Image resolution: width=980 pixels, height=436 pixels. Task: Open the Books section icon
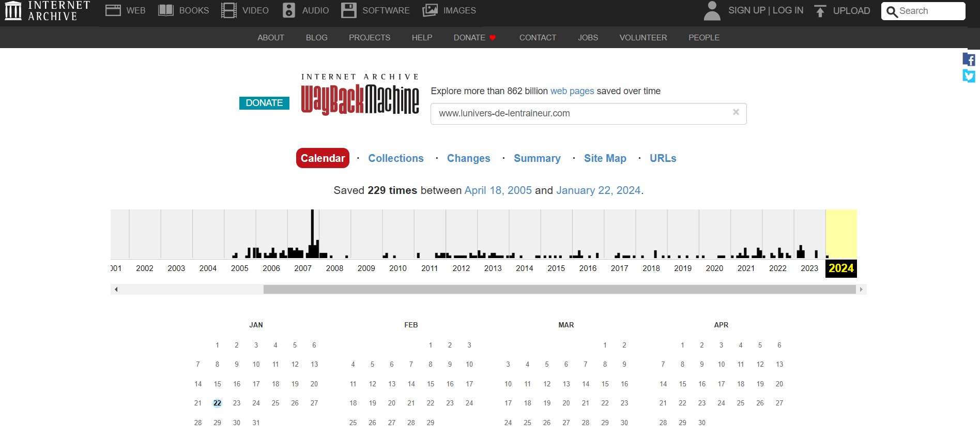tap(165, 10)
